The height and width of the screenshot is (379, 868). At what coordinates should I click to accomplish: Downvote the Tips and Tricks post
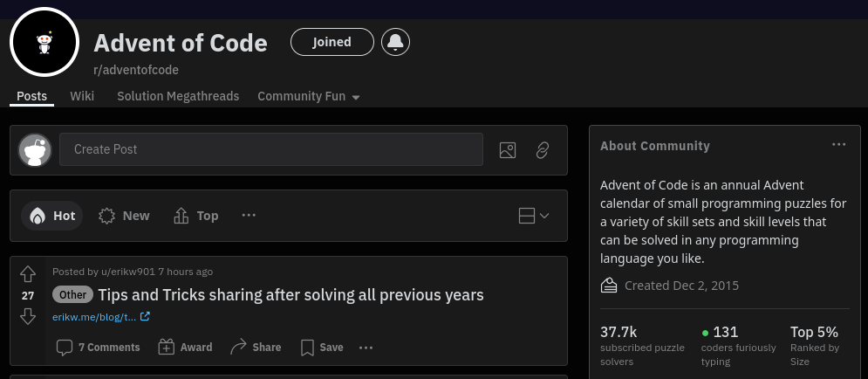point(28,317)
